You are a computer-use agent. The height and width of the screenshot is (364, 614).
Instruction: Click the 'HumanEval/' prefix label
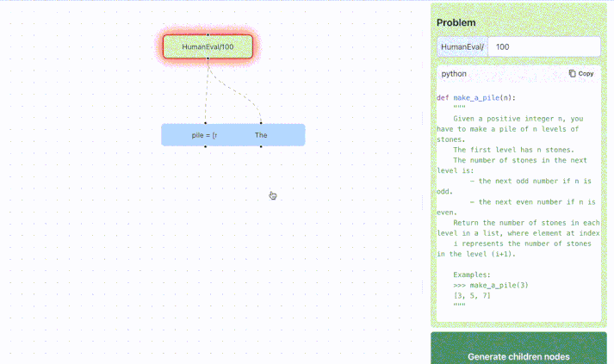coord(462,47)
